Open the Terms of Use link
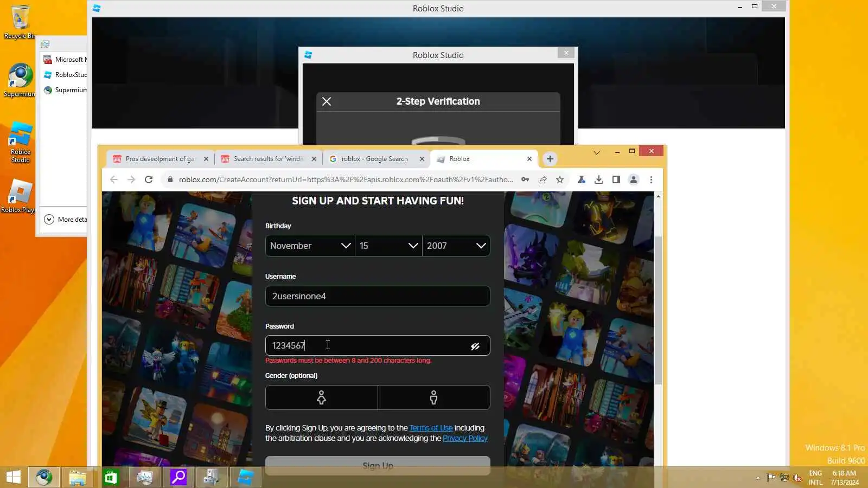 tap(431, 428)
